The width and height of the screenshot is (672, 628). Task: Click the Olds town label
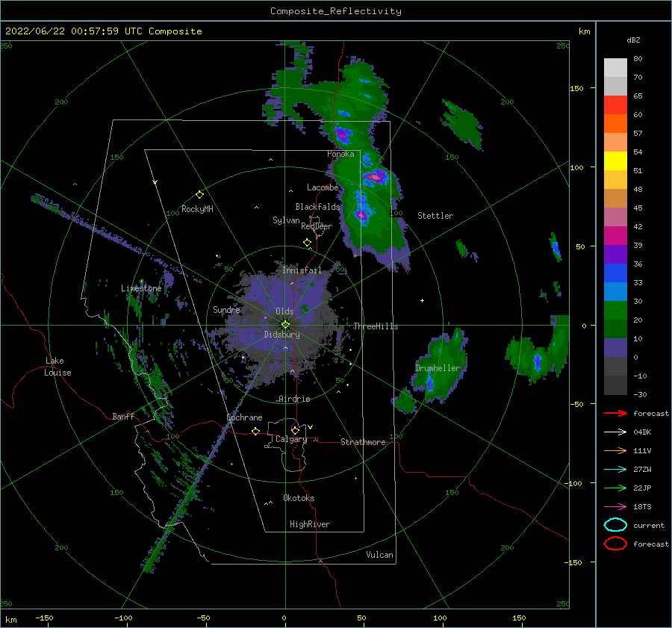point(284,311)
